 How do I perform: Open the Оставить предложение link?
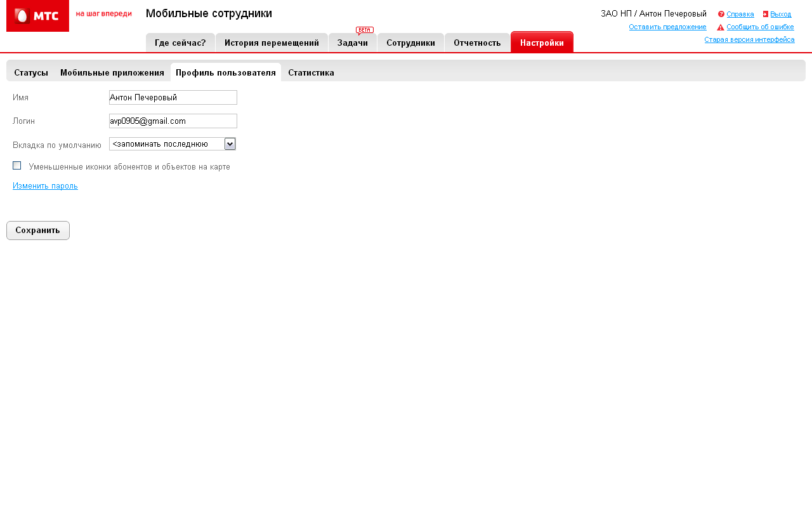click(667, 27)
